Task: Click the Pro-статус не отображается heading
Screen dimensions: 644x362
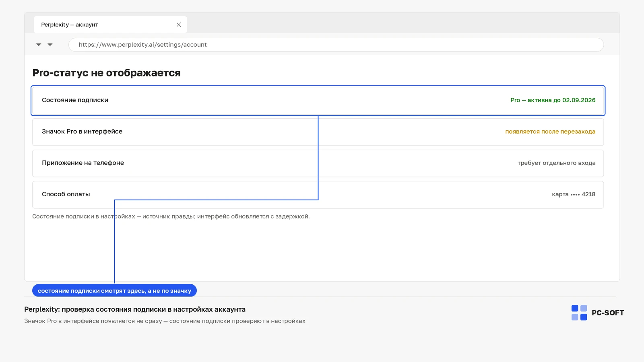Action: tap(106, 73)
